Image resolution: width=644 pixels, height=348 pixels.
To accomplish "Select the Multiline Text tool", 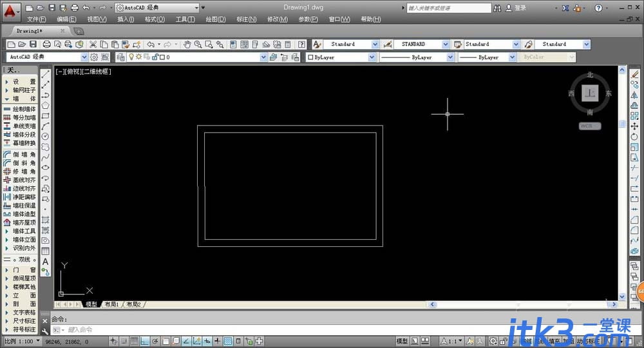I will point(46,261).
